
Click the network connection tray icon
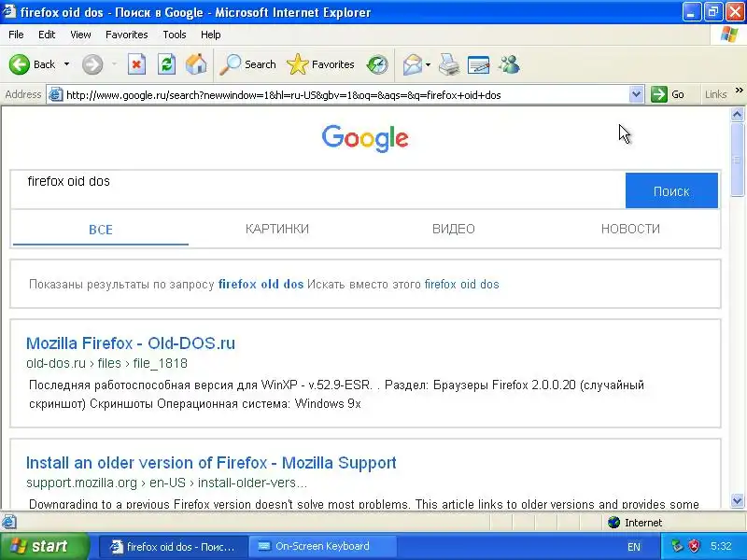[677, 546]
